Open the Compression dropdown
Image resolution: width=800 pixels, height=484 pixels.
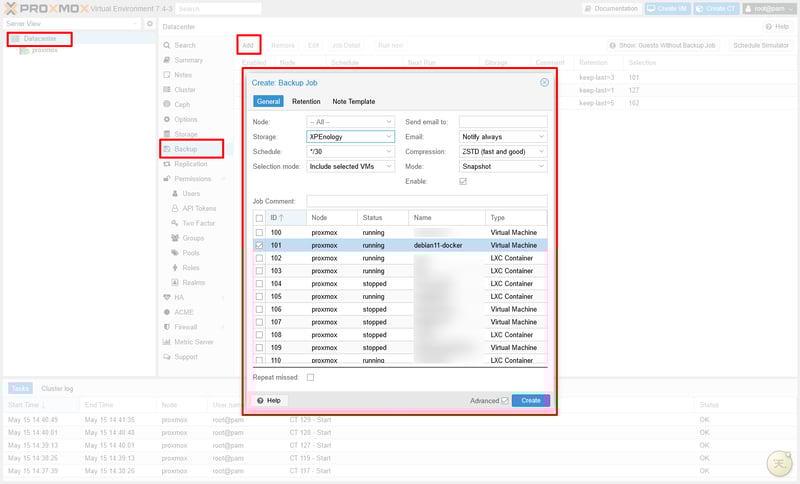[541, 151]
